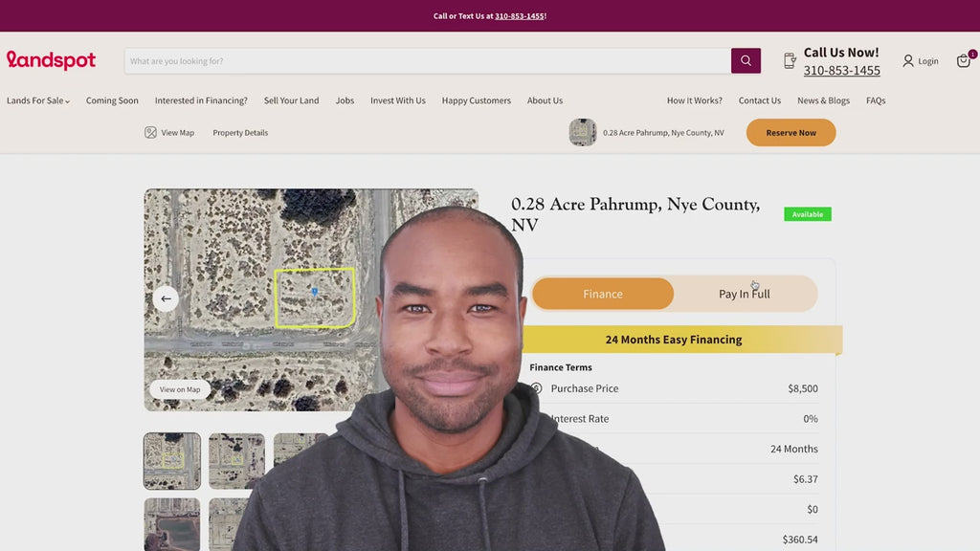Screen dimensions: 980x551
Task: Open the Coming Soon menu item
Action: (112, 100)
